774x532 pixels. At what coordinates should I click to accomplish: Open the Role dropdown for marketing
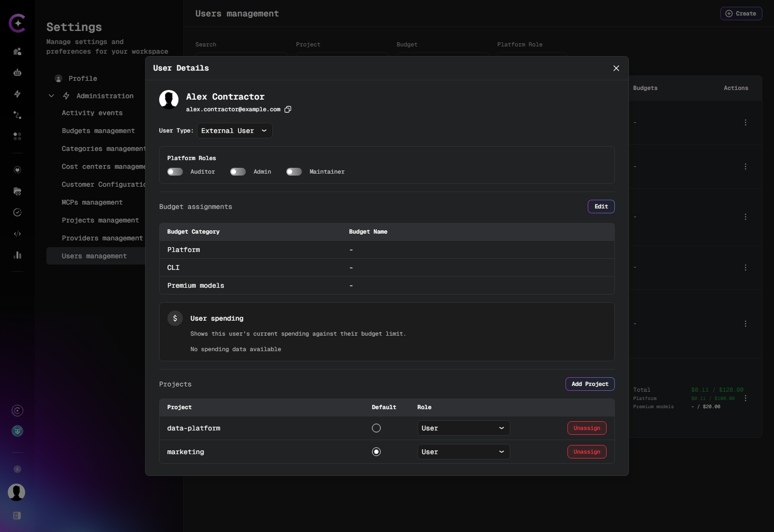(463, 452)
